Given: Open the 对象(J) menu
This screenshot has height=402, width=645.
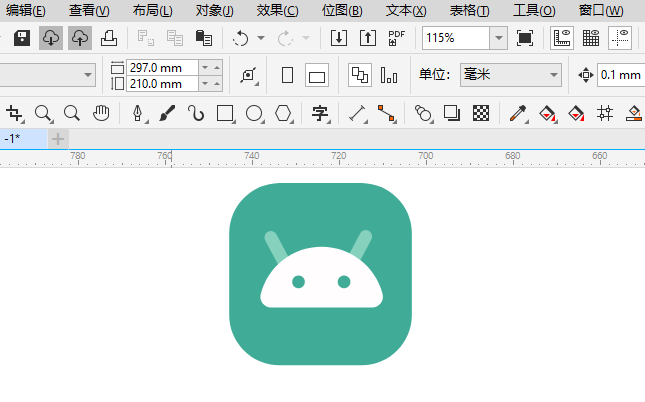Looking at the screenshot, I should pyautogui.click(x=215, y=10).
